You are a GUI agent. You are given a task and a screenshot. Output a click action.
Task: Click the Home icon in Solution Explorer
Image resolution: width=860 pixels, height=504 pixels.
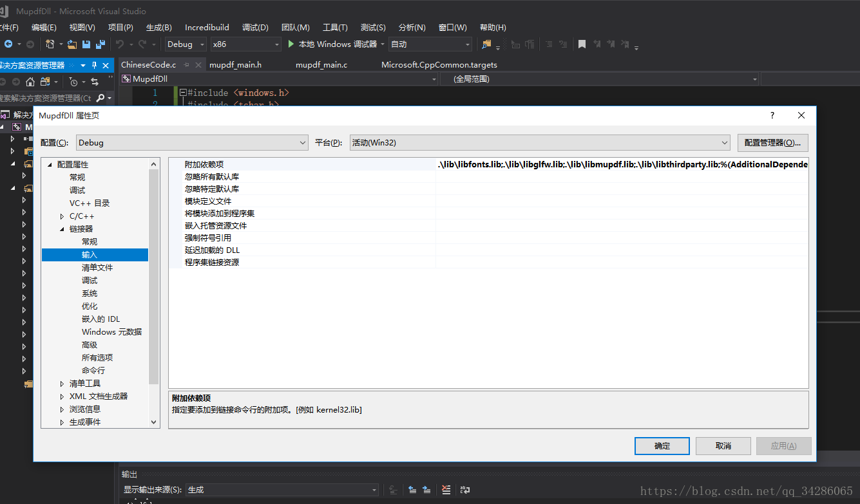pyautogui.click(x=30, y=82)
